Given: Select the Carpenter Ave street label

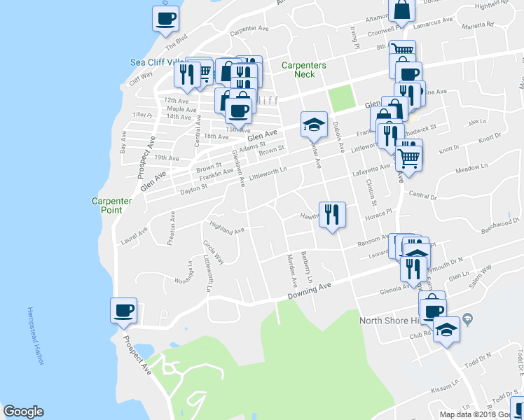Looking at the screenshot, I should (x=249, y=30).
